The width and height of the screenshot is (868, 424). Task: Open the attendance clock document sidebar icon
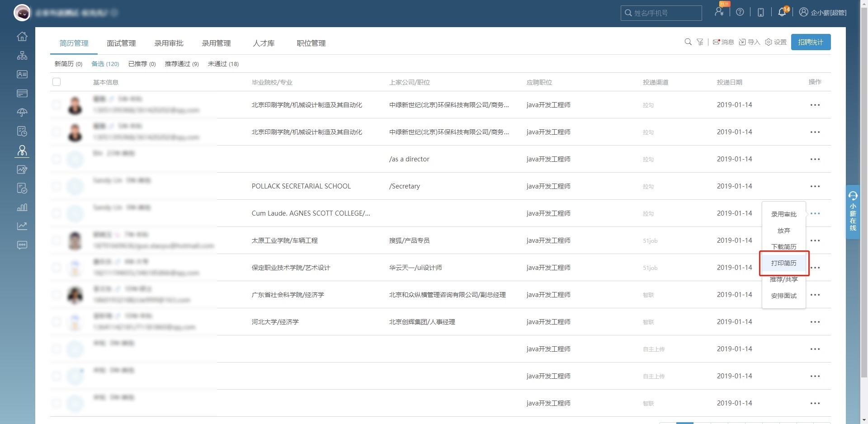click(x=22, y=131)
